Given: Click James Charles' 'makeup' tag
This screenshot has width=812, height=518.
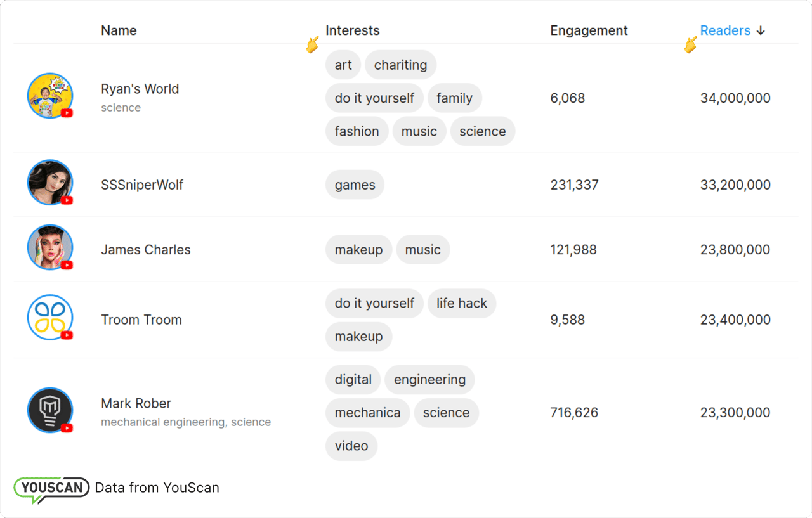Looking at the screenshot, I should click(x=358, y=250).
